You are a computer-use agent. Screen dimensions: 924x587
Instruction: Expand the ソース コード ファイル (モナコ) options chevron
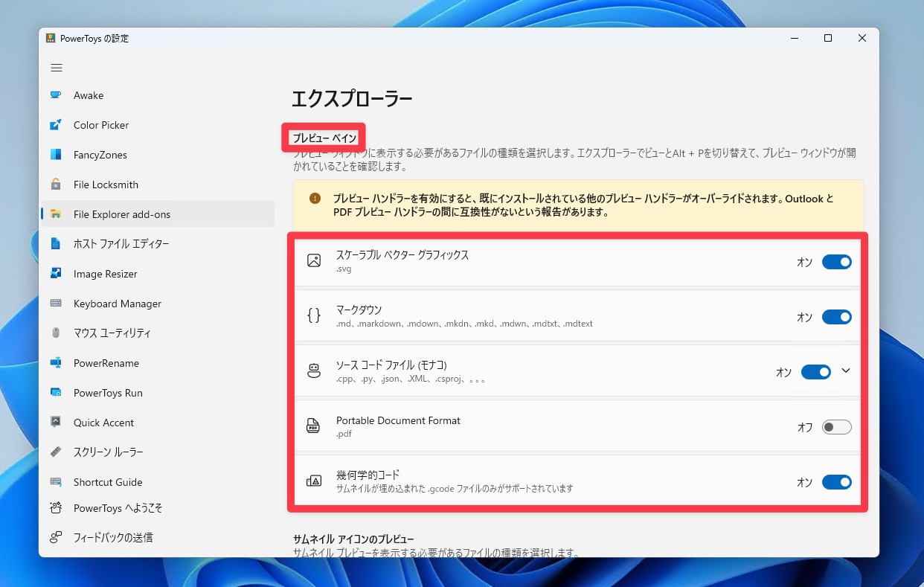845,371
